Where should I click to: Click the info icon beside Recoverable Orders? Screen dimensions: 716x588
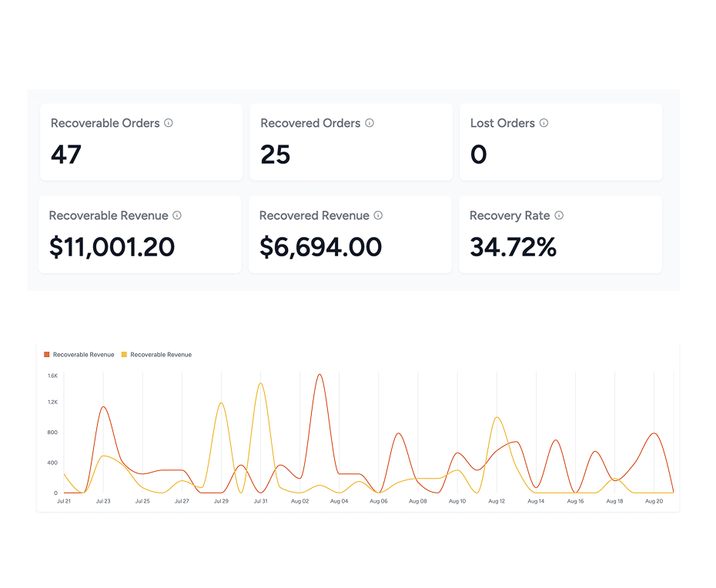[x=169, y=123]
